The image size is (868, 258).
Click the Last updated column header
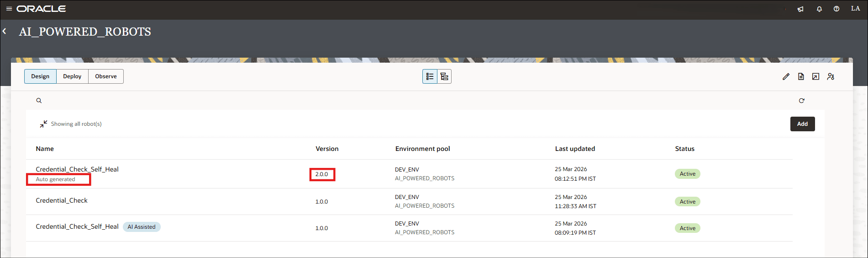pos(575,149)
